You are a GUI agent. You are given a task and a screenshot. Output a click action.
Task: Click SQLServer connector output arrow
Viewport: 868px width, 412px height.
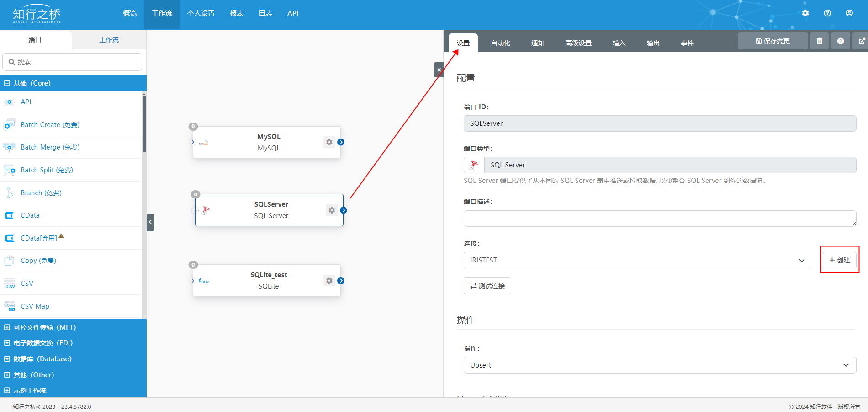[344, 210]
